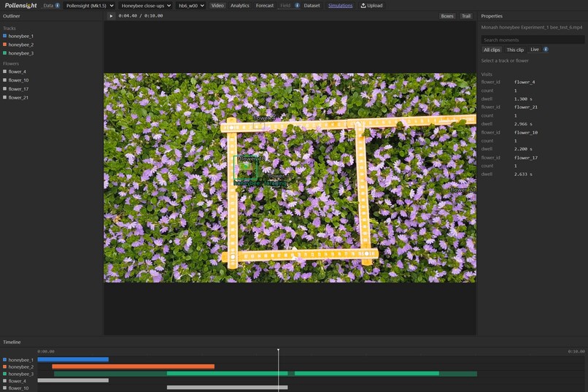Click the blue swatch beside honeybee_1 in the Outliner
This screenshot has height=392, width=588.
tap(5, 36)
